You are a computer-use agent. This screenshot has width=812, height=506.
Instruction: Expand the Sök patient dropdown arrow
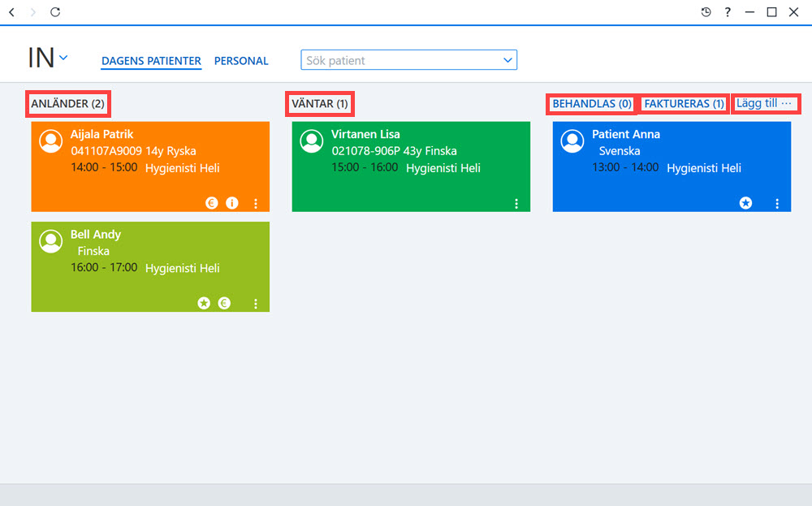tap(508, 60)
